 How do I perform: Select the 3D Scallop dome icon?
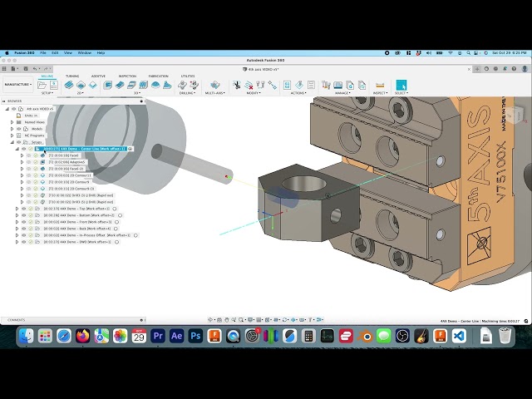(155, 85)
